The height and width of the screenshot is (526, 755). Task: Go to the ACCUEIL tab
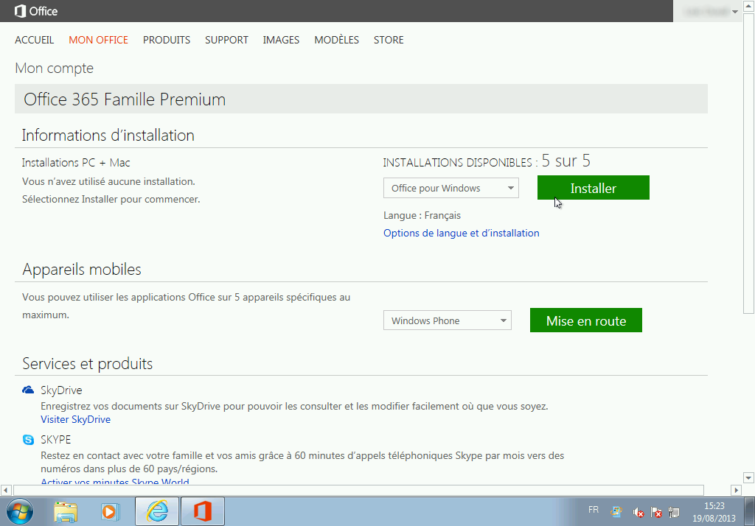tap(34, 40)
